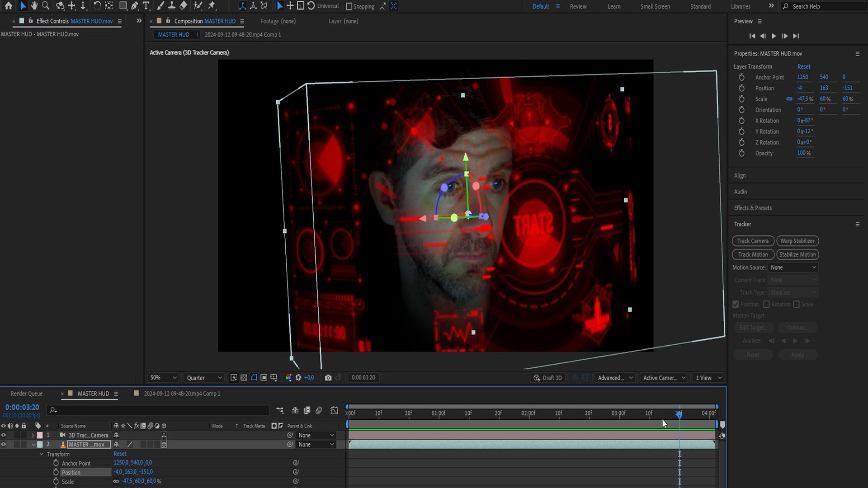The image size is (868, 488).
Task: Toggle the Rotation checkbox in Tracker
Action: [x=766, y=305]
